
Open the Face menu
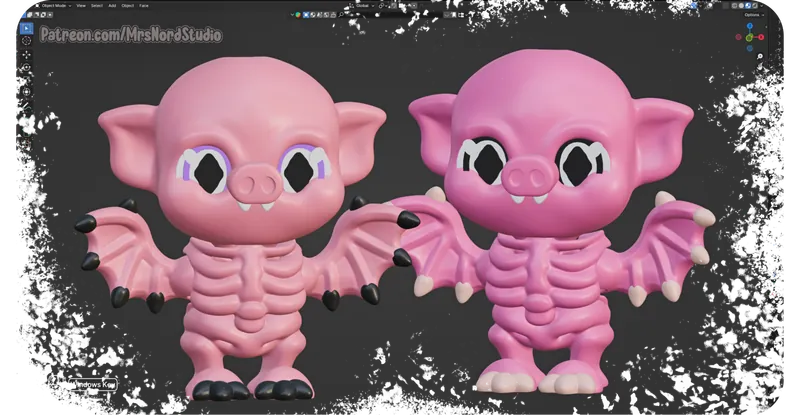[144, 6]
